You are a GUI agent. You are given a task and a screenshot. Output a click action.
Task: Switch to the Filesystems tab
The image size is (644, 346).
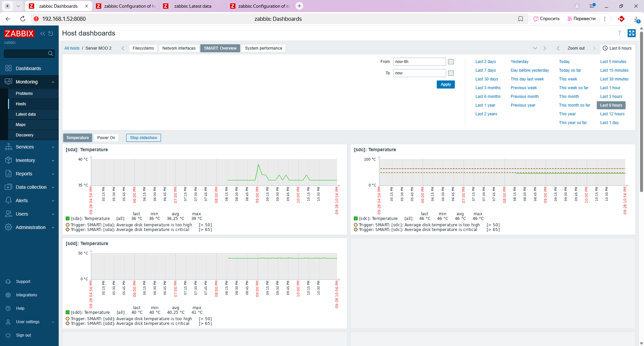(143, 48)
